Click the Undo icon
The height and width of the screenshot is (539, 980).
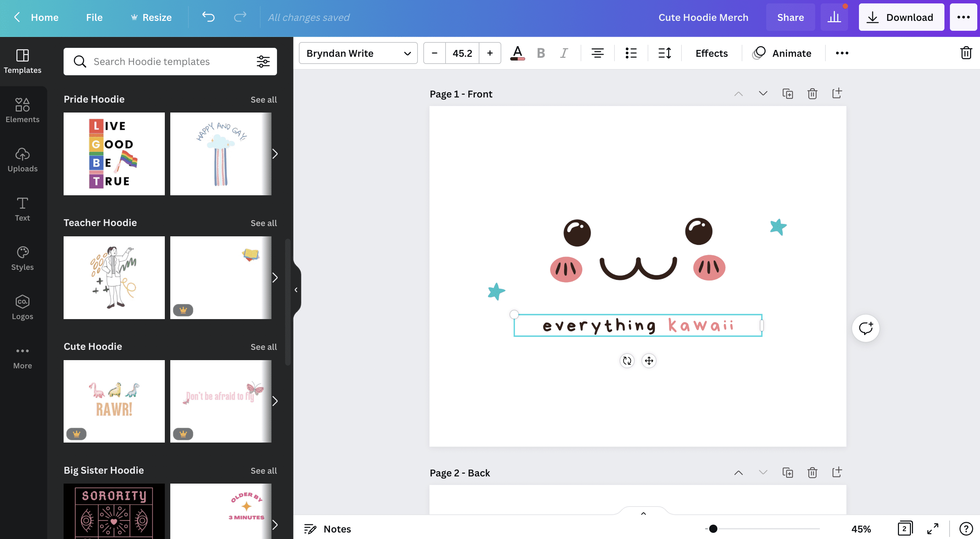click(208, 17)
